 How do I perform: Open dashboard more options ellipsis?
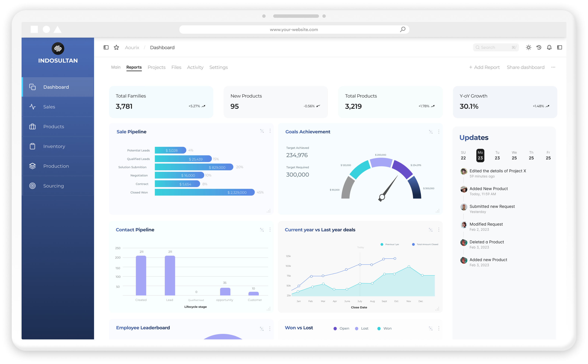(x=553, y=67)
